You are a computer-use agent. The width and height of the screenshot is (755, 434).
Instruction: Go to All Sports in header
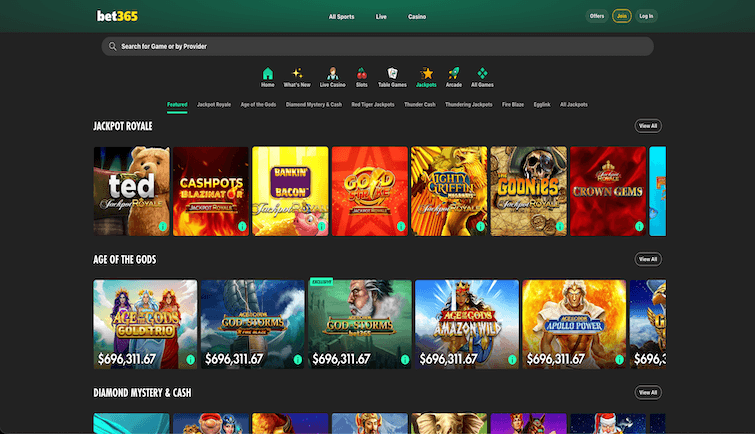tap(341, 16)
